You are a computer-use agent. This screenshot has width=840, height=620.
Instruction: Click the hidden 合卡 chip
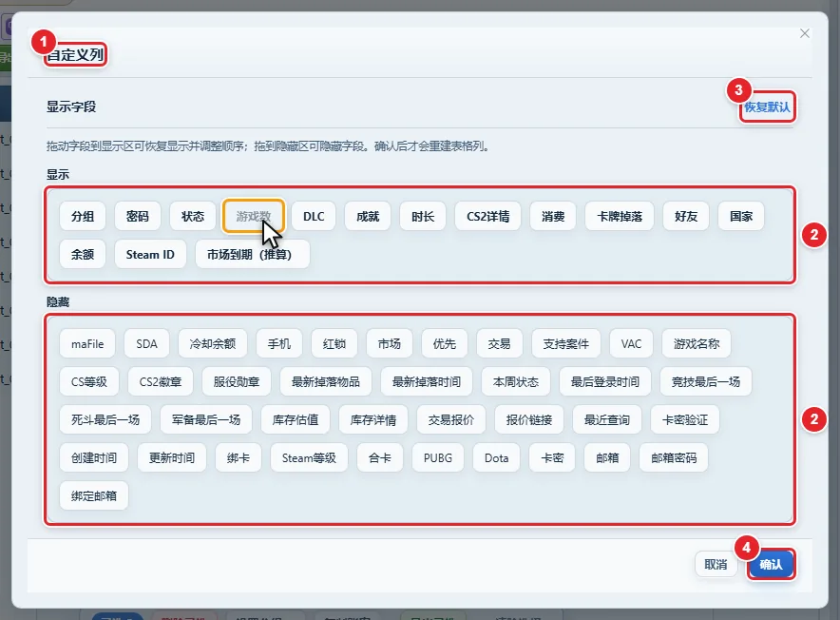point(380,458)
